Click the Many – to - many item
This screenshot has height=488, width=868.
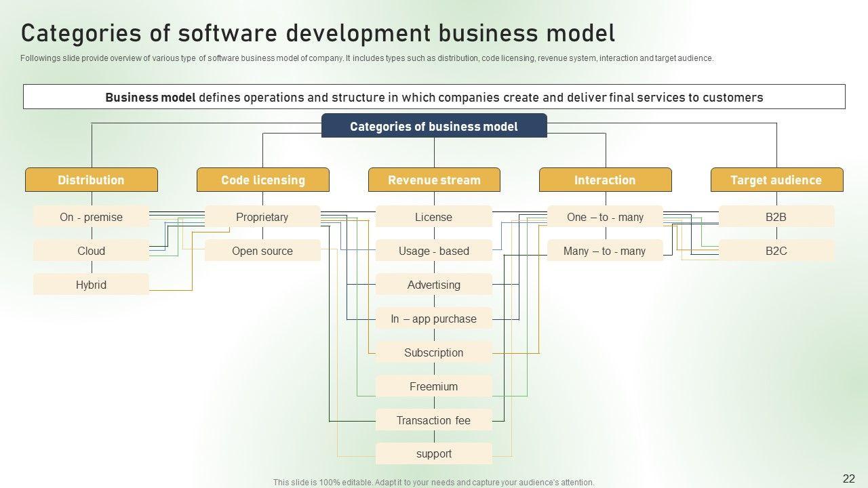point(605,251)
